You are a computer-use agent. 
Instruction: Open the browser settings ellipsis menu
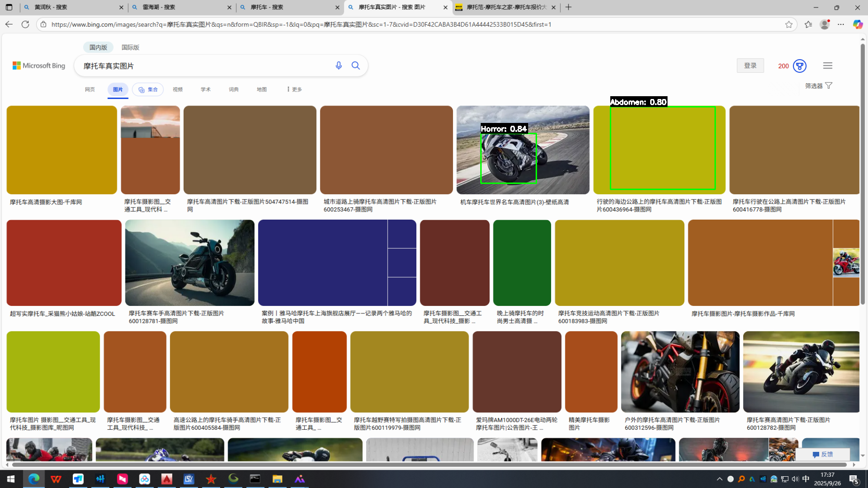click(x=841, y=24)
